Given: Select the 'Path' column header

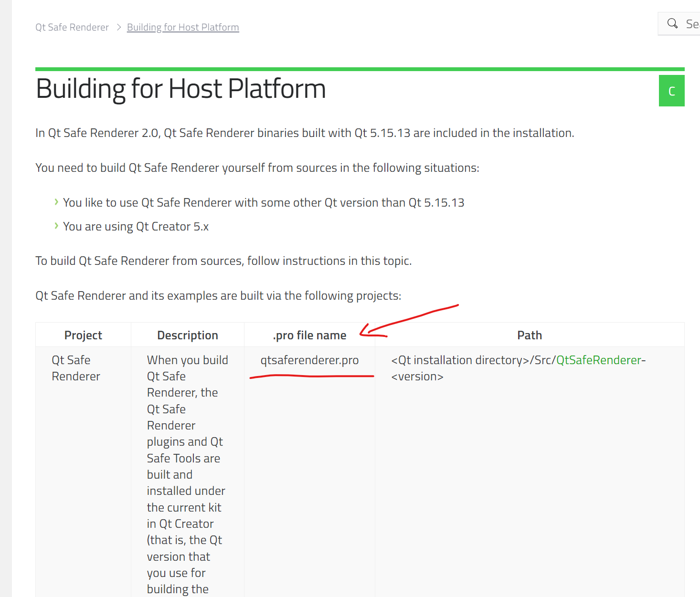Looking at the screenshot, I should [530, 335].
